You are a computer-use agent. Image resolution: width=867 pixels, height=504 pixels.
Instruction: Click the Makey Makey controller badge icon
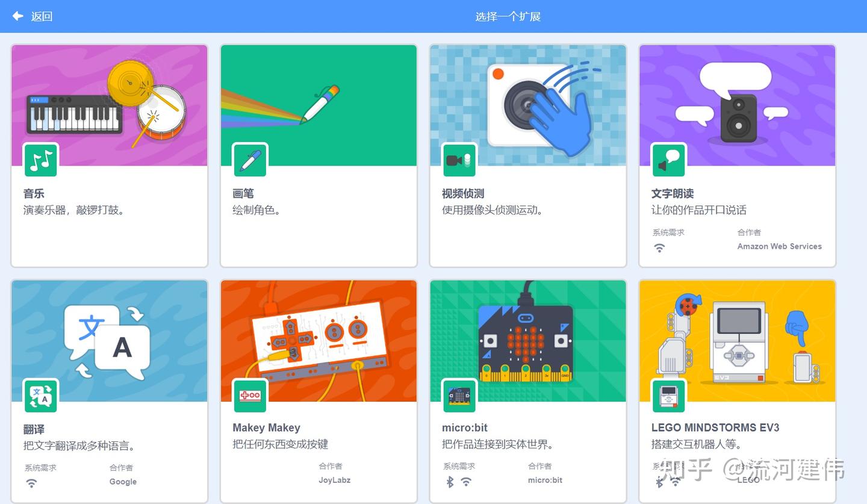(250, 396)
